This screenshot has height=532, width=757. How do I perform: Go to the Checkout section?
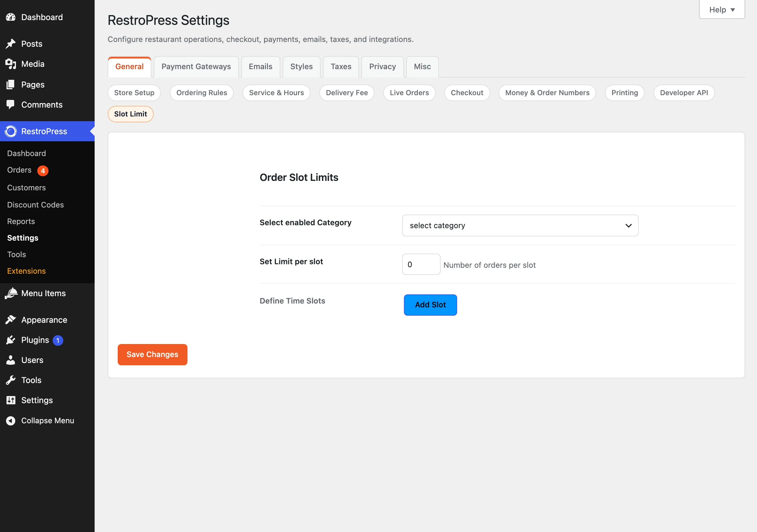point(467,93)
